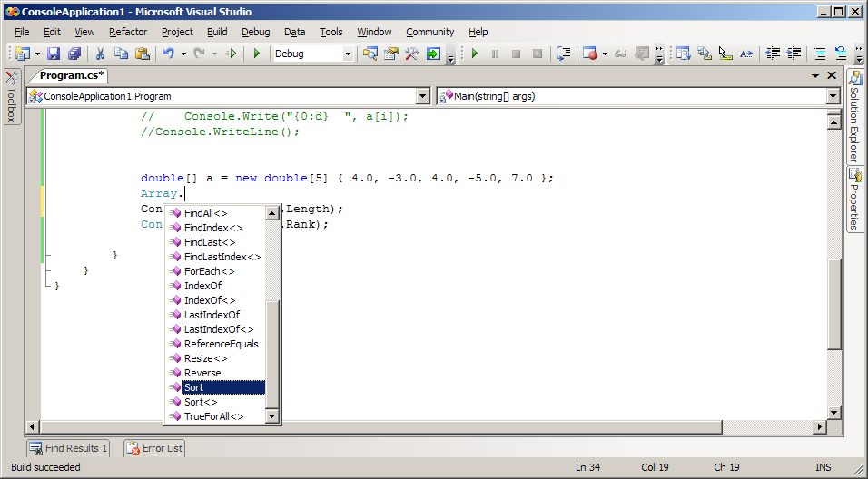
Task: Undo the last edit using the toolbar arrow
Action: pyautogui.click(x=169, y=54)
